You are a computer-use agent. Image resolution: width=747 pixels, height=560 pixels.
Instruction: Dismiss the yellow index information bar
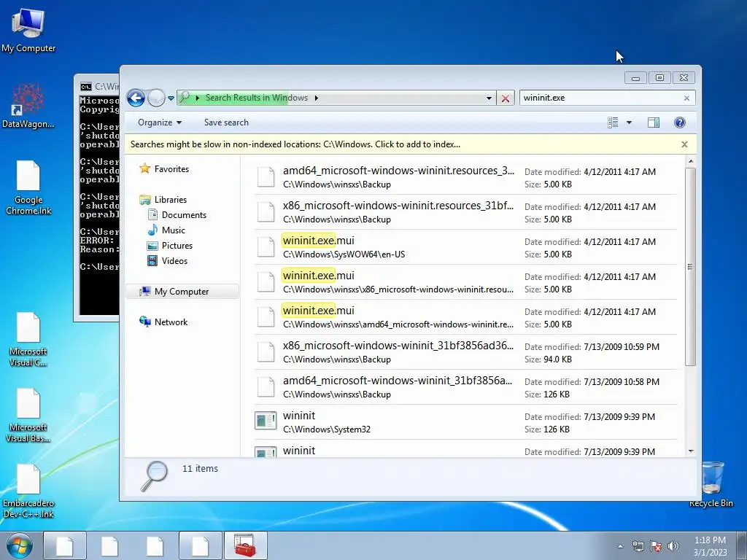(684, 144)
